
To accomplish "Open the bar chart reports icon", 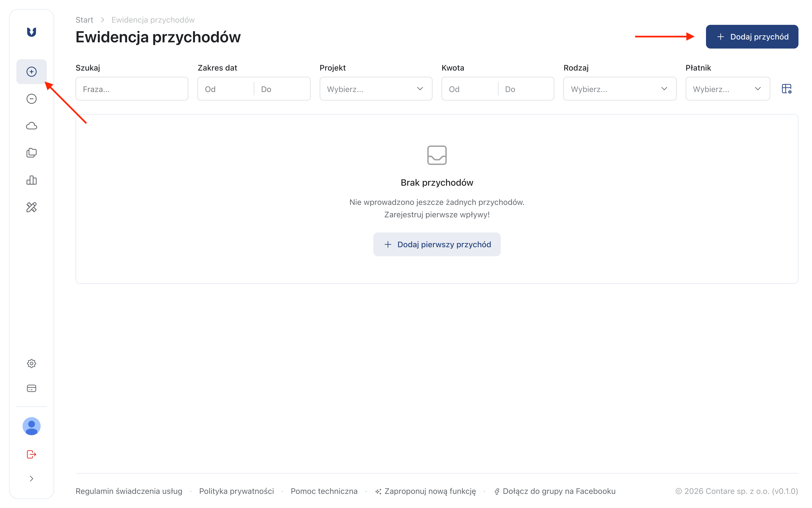I will point(32,180).
